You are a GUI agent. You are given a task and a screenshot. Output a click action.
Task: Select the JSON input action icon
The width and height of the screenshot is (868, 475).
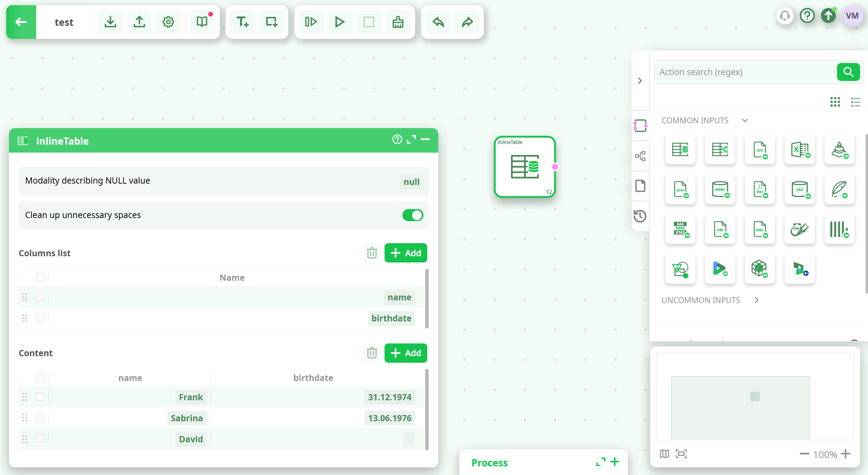pos(680,189)
